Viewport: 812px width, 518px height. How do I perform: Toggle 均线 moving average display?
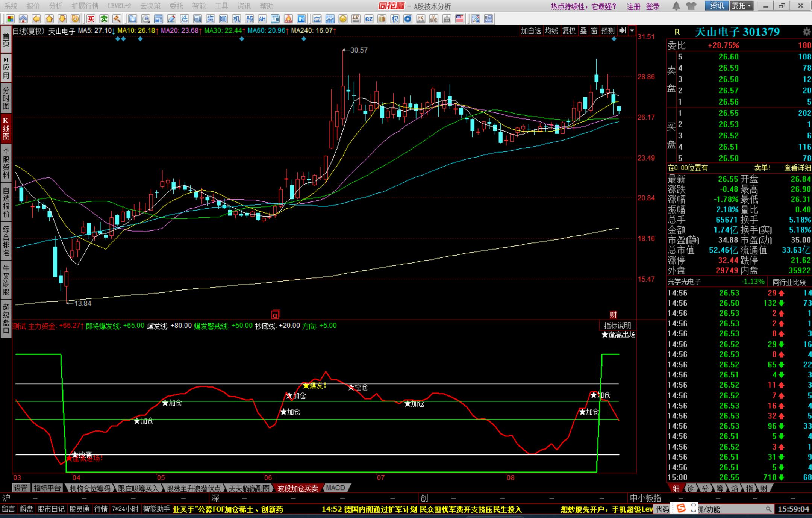click(x=551, y=31)
